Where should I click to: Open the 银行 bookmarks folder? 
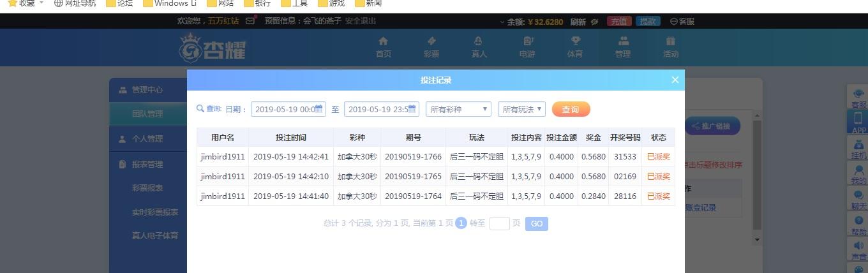coord(257,3)
